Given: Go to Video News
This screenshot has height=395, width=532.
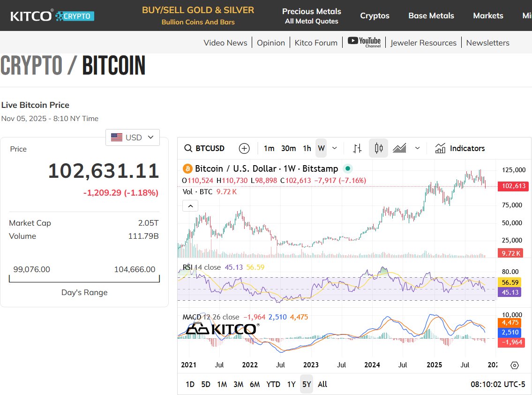Looking at the screenshot, I should (225, 43).
